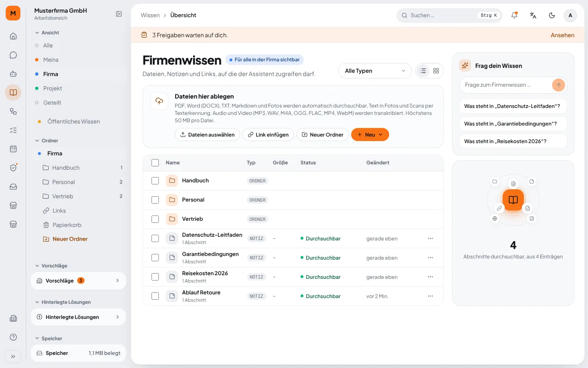The image size is (588, 368).
Task: Click Neuer Ordner in sidebar tree
Action: coord(65,239)
